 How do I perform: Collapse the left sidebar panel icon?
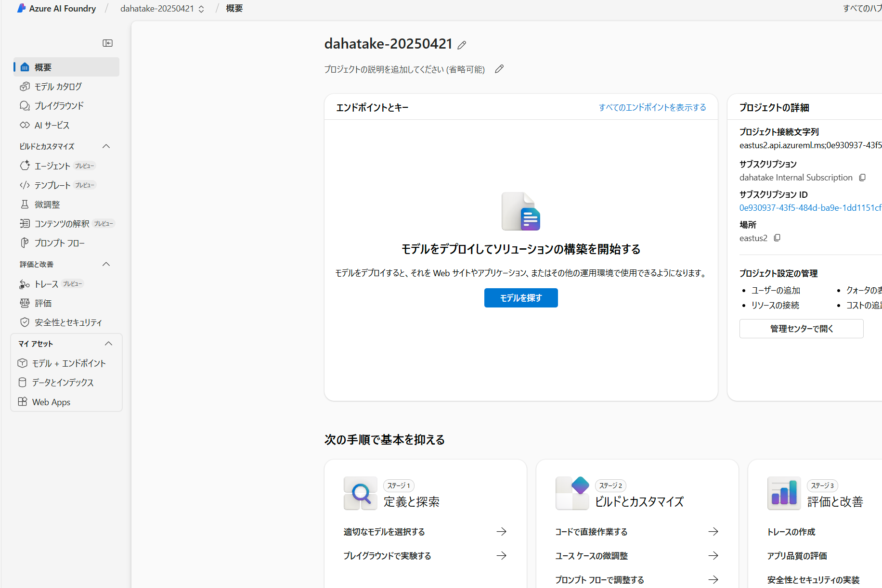(x=107, y=43)
